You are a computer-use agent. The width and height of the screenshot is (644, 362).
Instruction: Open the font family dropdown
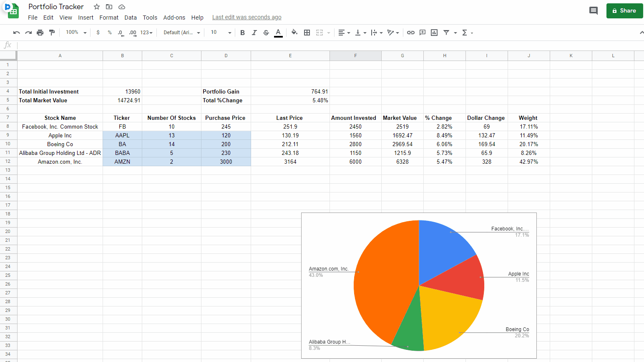(x=182, y=33)
